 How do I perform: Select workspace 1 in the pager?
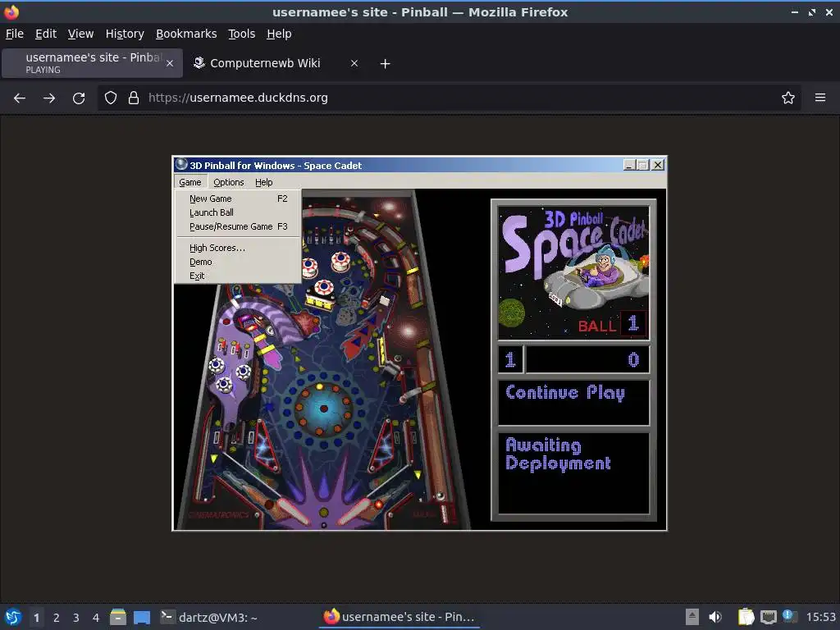36,618
